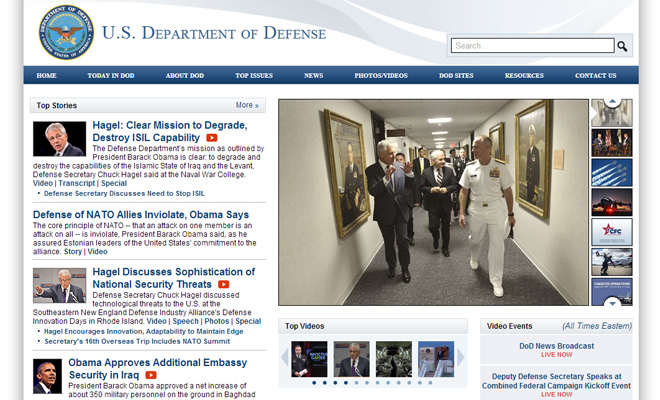Select fourth pagination dot under Top Videos
This screenshot has width=660, height=400.
pyautogui.click(x=346, y=383)
